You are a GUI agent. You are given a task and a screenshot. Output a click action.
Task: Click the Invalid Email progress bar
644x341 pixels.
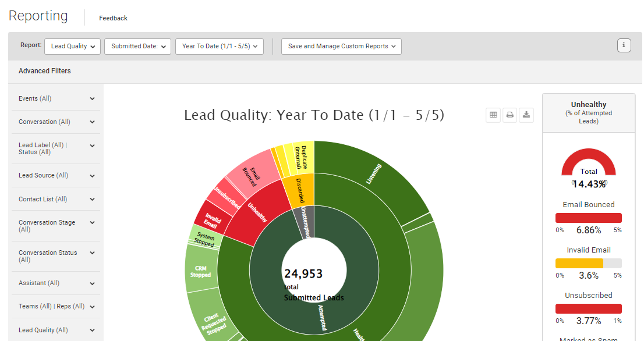(x=588, y=264)
